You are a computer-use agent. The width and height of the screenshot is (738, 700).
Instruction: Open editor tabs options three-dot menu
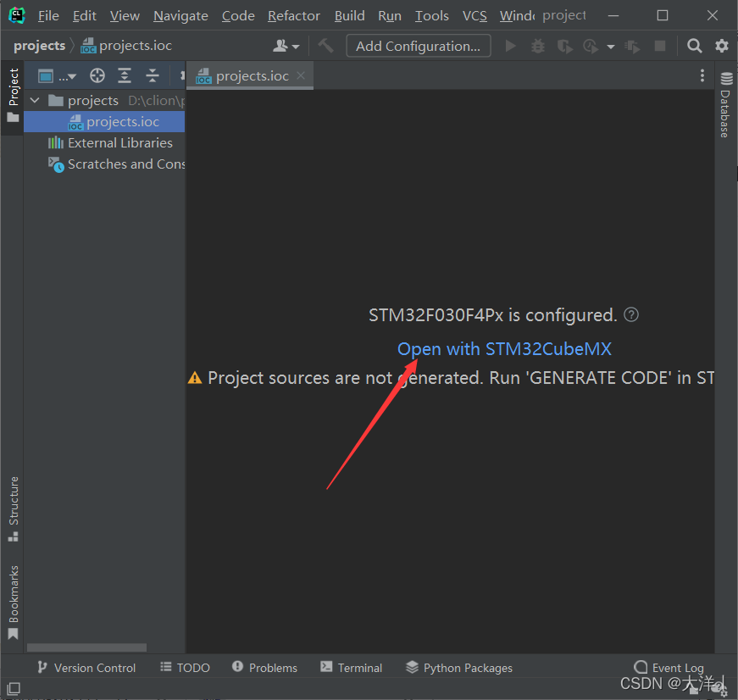click(702, 75)
